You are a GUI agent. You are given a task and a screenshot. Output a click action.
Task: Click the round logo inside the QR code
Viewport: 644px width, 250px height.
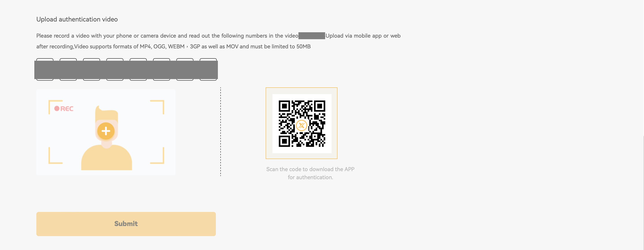302,125
